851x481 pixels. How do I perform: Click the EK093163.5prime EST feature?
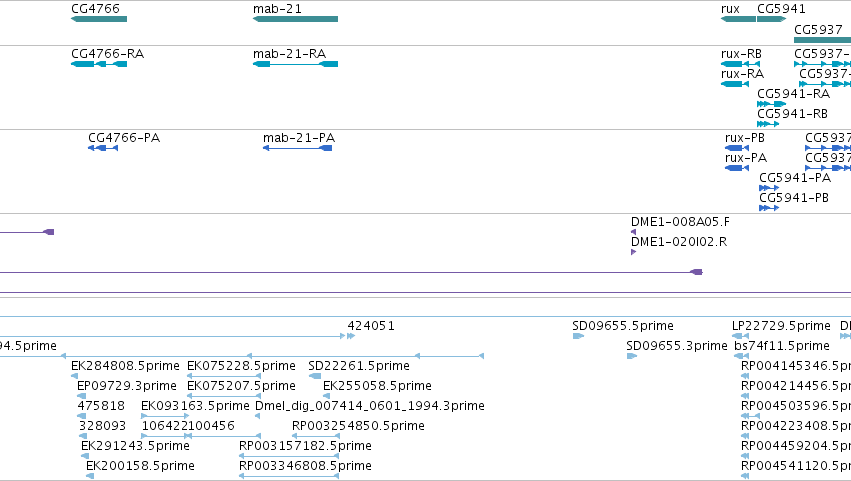point(165,416)
